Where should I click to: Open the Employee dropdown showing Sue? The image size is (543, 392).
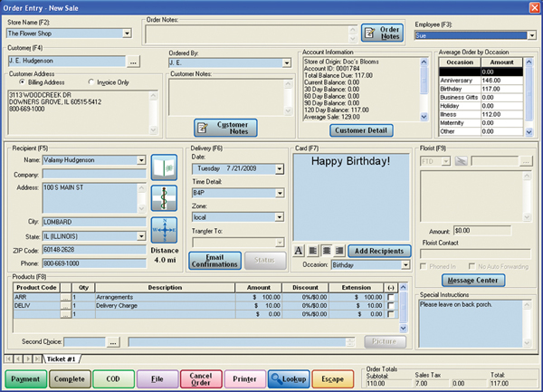[x=531, y=34]
